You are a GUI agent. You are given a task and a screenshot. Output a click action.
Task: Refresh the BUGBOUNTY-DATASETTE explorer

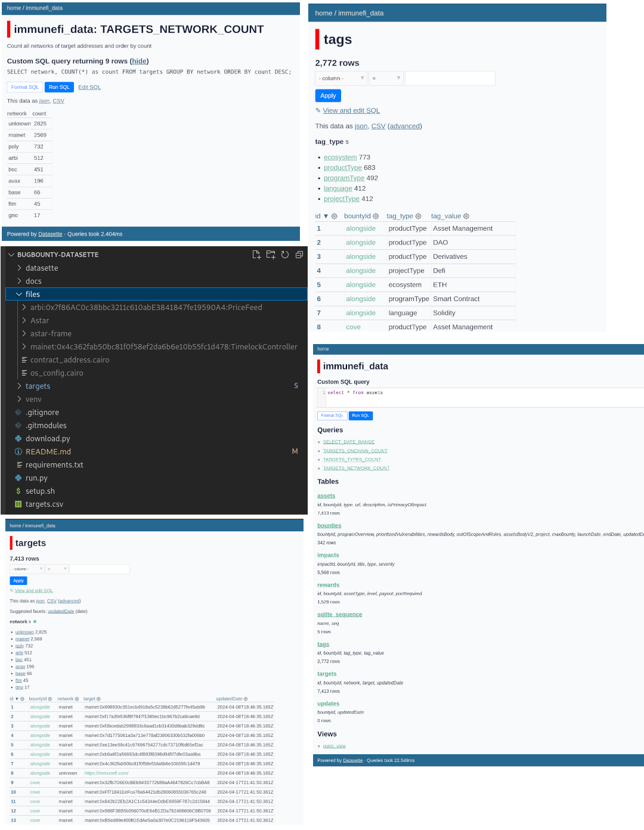285,255
